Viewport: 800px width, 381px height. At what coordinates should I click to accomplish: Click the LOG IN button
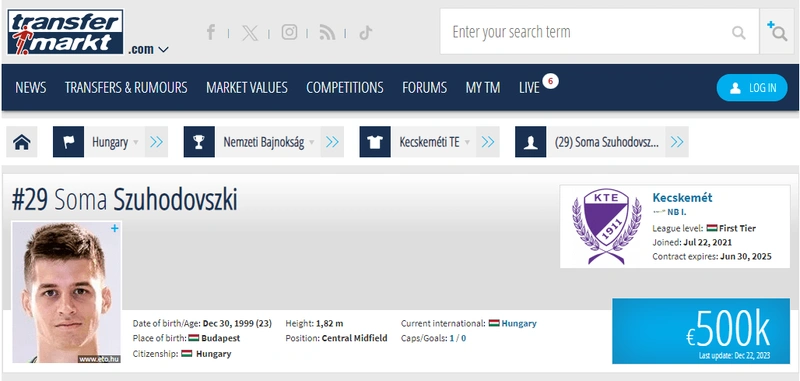752,88
